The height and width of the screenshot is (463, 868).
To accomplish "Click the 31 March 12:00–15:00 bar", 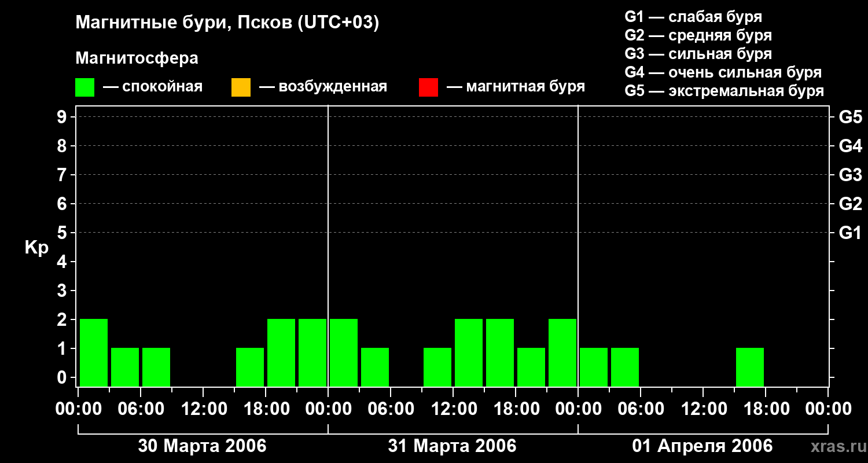I will 469,352.
